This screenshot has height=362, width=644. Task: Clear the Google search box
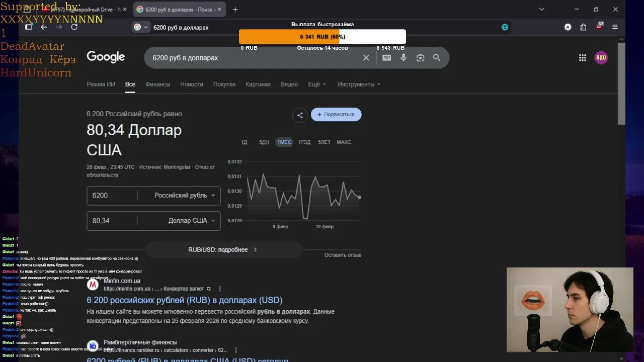click(366, 58)
